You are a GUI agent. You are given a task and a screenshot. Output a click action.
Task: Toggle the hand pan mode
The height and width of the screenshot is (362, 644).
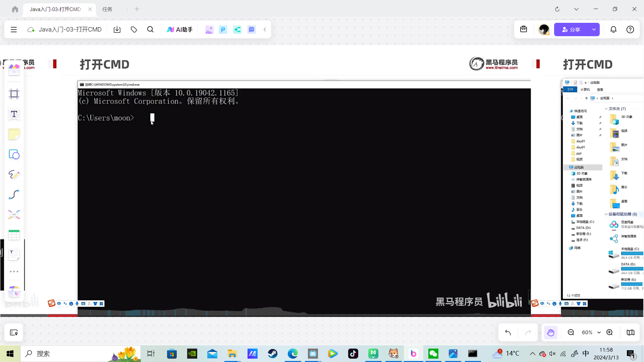point(550,333)
